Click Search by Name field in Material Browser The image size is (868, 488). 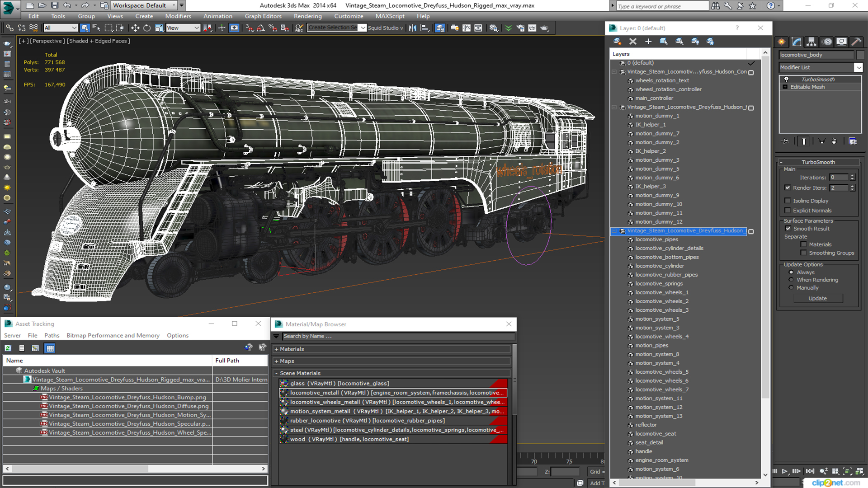[x=398, y=336]
